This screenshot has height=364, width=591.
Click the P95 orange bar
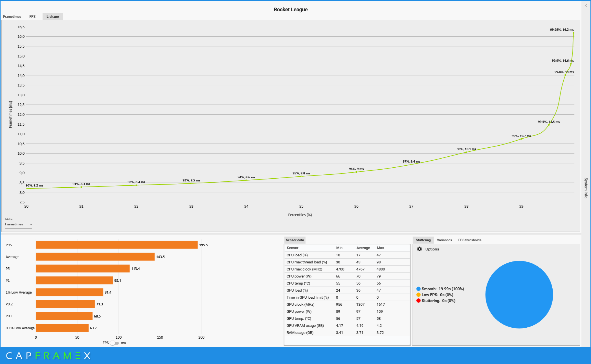click(x=117, y=245)
